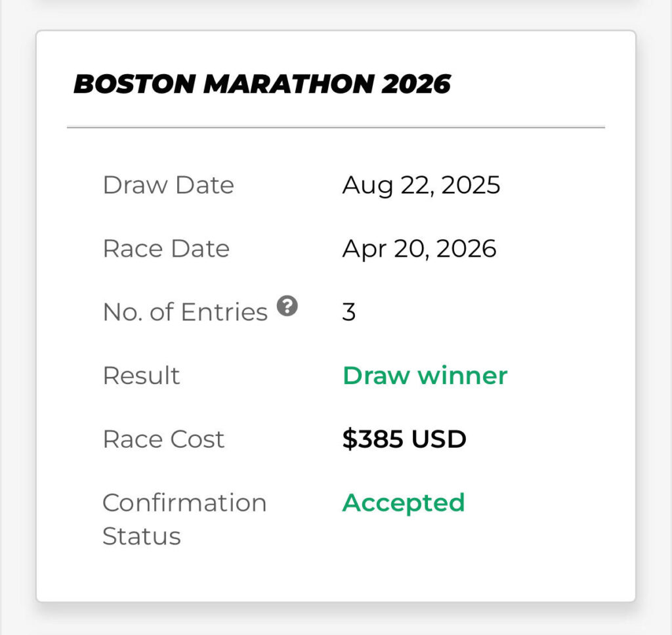This screenshot has width=672, height=635.
Task: Click the Apr 20, 2026 race date
Action: [x=419, y=248]
